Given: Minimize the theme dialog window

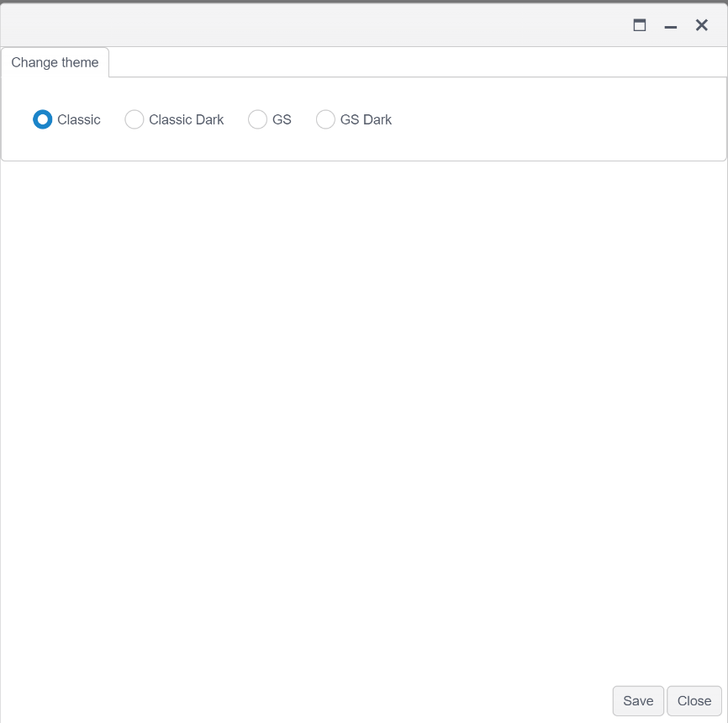Looking at the screenshot, I should tap(671, 26).
